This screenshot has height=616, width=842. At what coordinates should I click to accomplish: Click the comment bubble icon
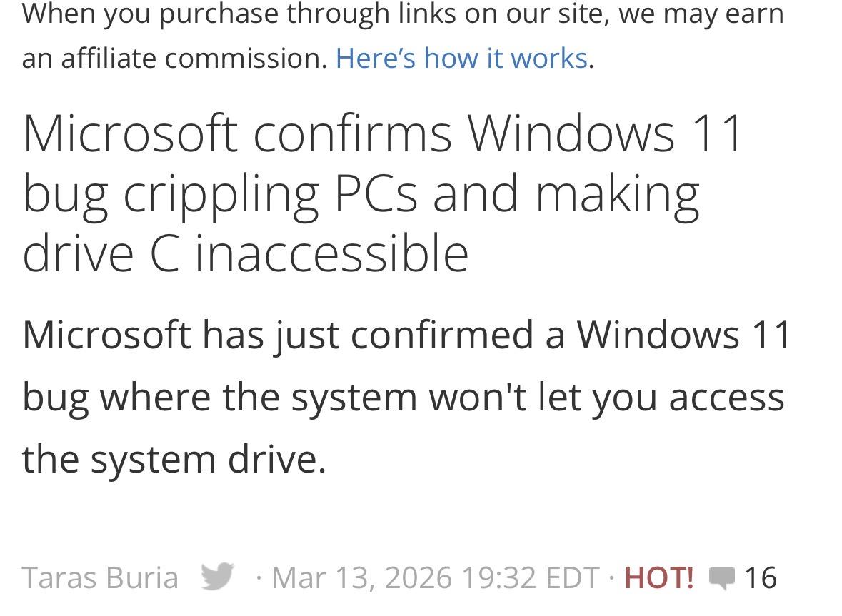(722, 577)
